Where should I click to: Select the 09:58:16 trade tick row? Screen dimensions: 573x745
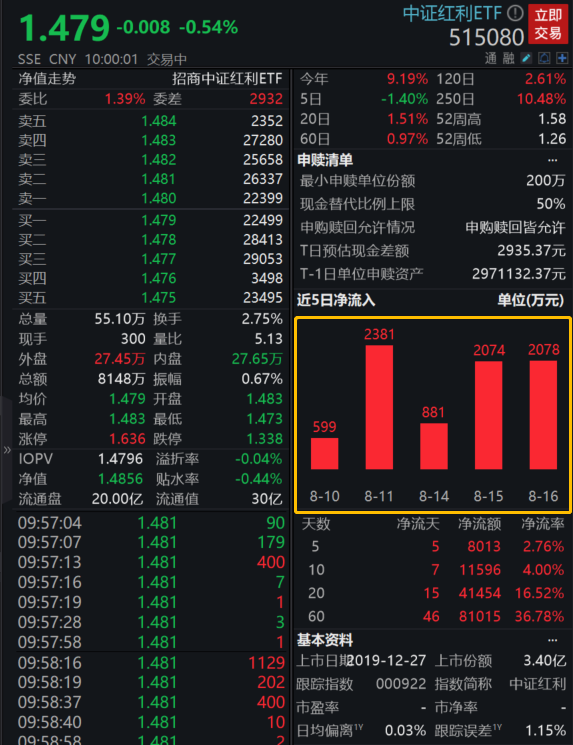click(x=151, y=662)
